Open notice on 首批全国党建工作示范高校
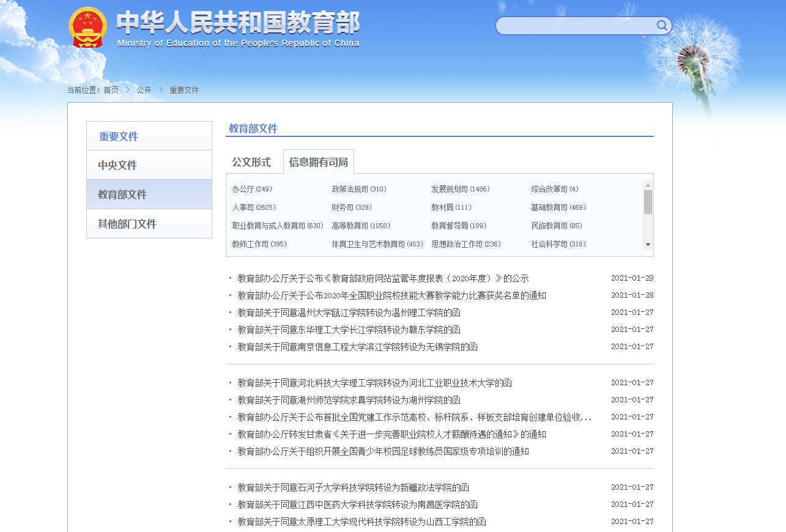Screen dimensions: 786x532 click(415, 417)
